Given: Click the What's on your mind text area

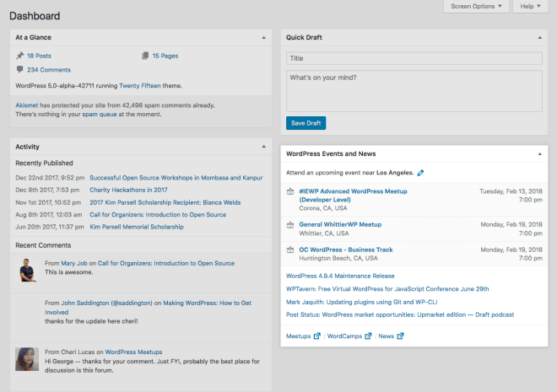Looking at the screenshot, I should (x=414, y=91).
